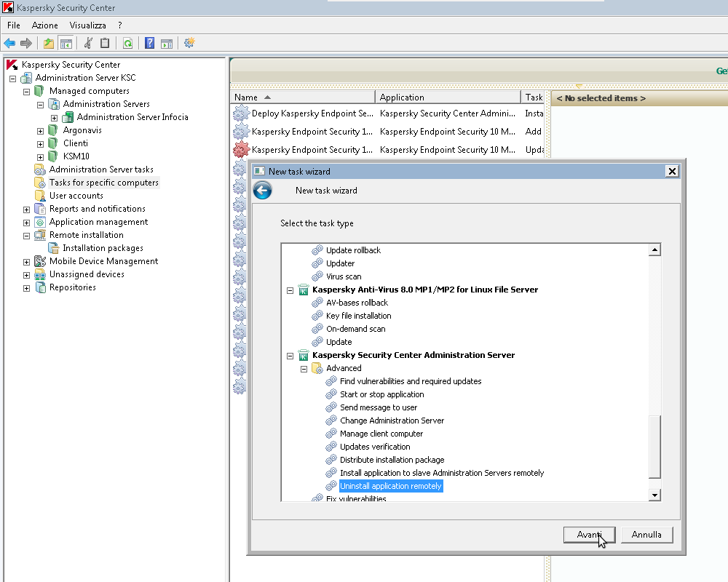Click the Kaspersky Security Center root icon
Viewport: 728px width, 582px height.
(12, 65)
